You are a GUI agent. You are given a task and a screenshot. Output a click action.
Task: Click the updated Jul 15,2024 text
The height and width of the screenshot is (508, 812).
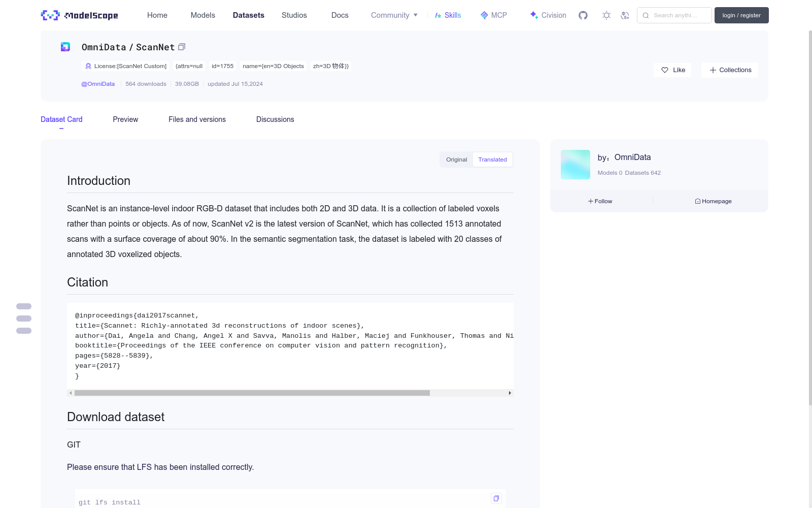(x=235, y=84)
